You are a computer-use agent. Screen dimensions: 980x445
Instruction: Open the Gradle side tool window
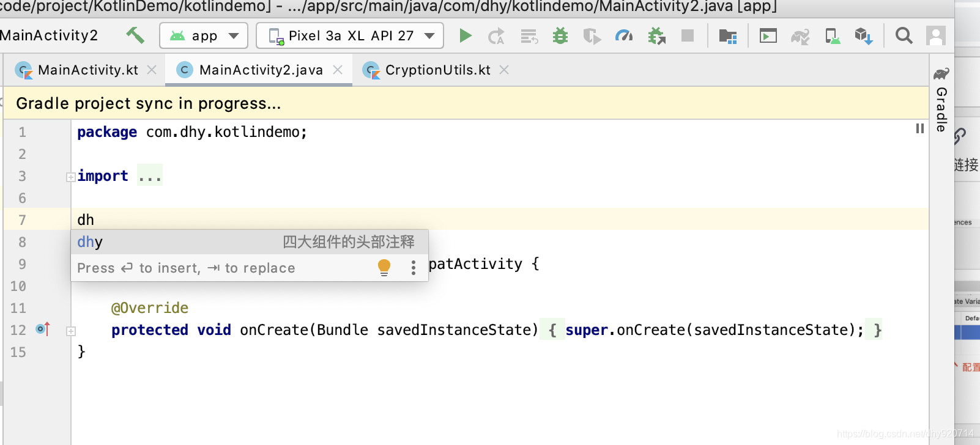(x=941, y=100)
